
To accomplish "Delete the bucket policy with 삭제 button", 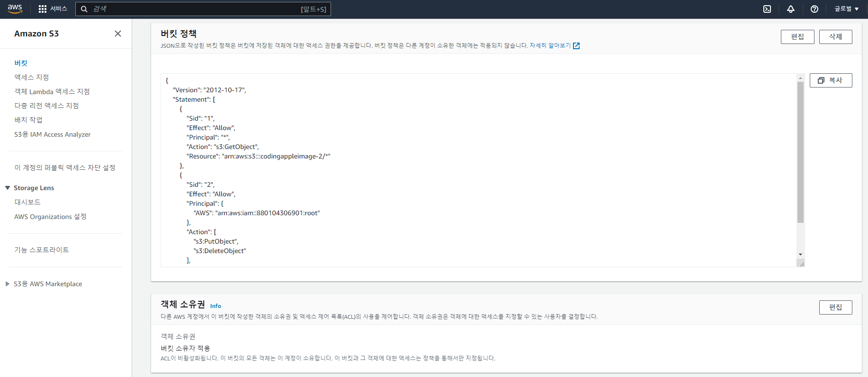I will (836, 37).
